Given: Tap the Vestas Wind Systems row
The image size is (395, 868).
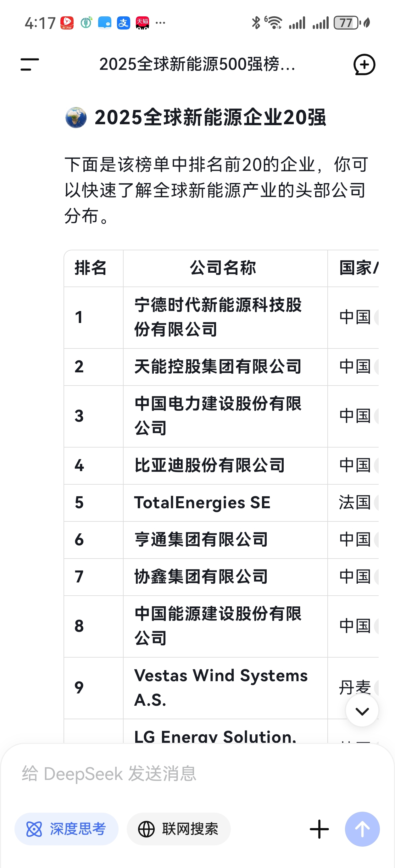Looking at the screenshot, I should (221, 687).
